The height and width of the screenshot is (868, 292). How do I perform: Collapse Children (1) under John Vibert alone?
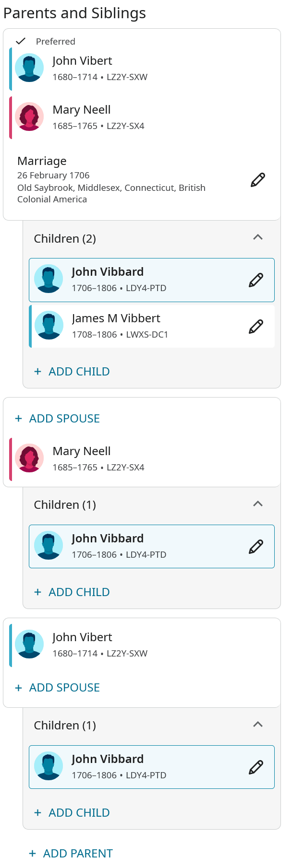pyautogui.click(x=258, y=724)
